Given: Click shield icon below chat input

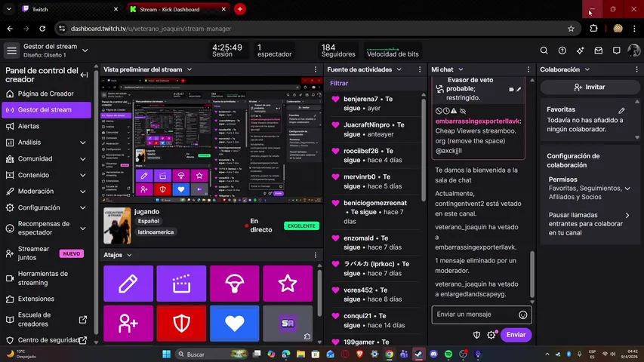Looking at the screenshot, I should [x=476, y=335].
